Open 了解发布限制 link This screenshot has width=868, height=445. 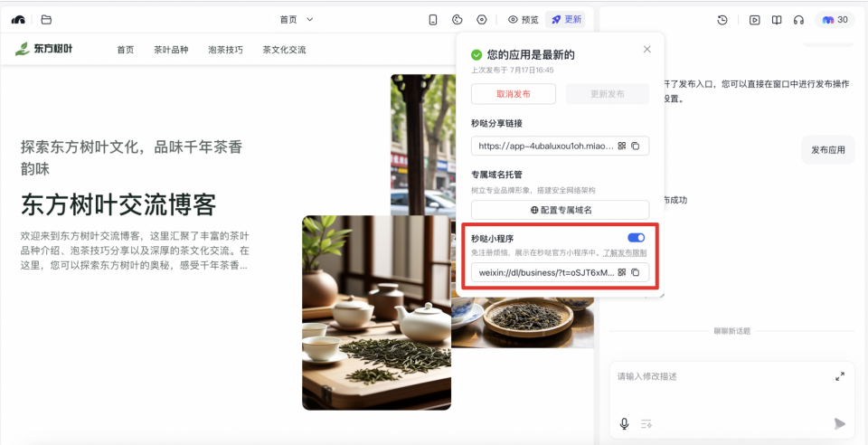pyautogui.click(x=625, y=252)
